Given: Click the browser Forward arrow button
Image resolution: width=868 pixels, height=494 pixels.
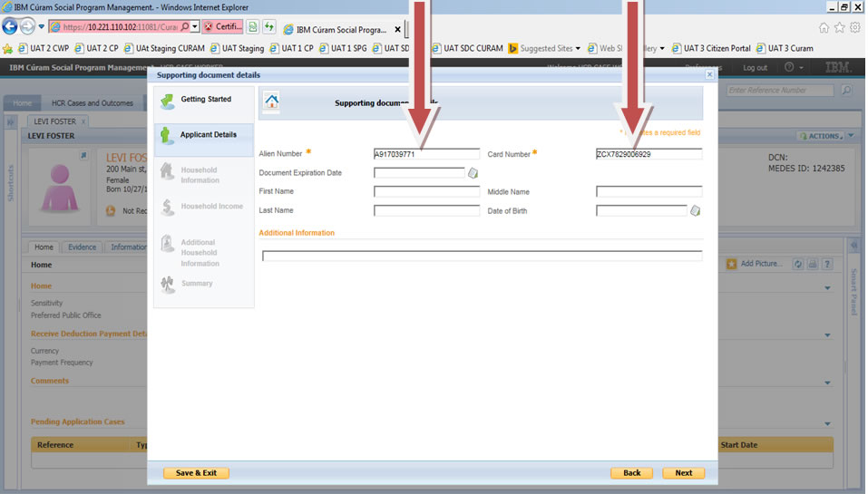Looking at the screenshot, I should pyautogui.click(x=27, y=26).
